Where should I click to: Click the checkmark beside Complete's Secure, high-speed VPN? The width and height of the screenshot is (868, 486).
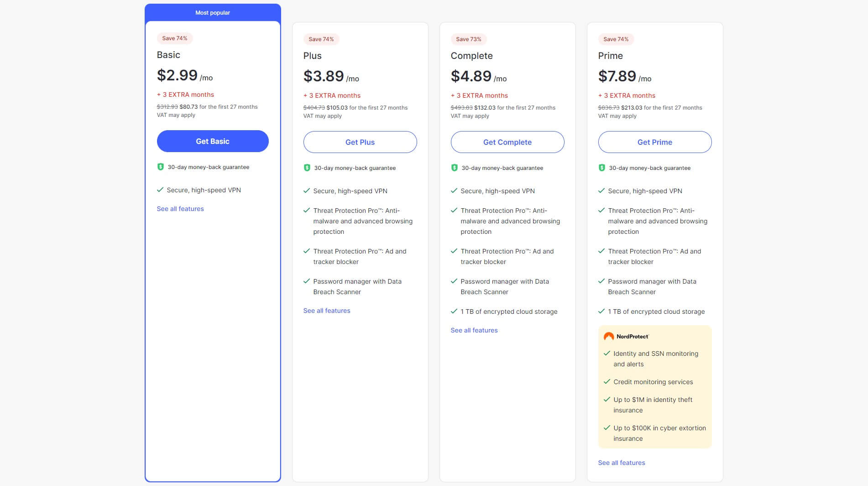[454, 190]
